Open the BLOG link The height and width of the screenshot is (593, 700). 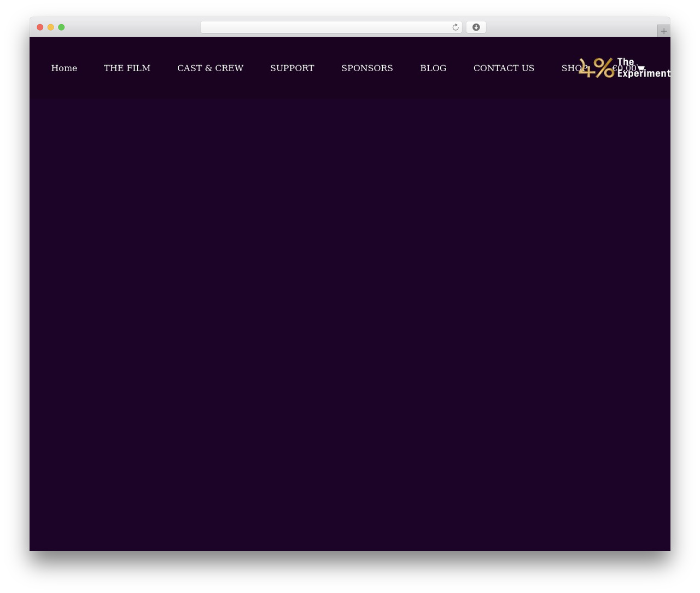pos(433,68)
